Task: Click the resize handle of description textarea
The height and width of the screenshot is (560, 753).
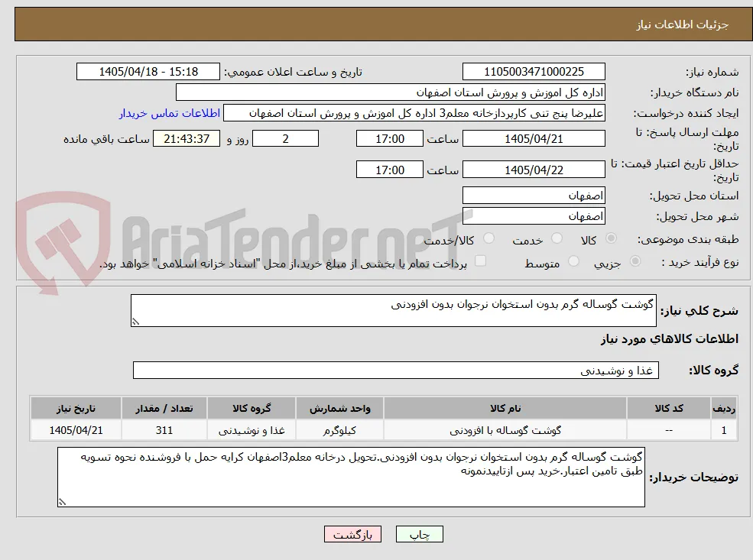Action: coord(135,322)
